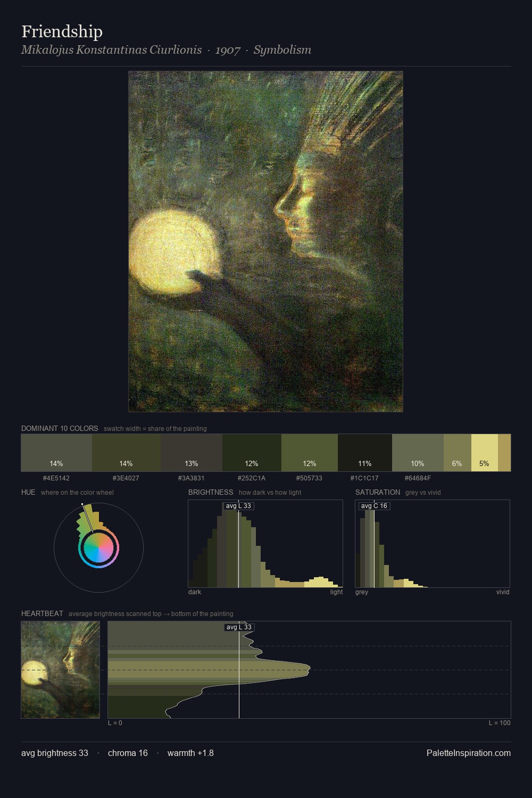The height and width of the screenshot is (798, 532).
Task: Click the hex label #3A3831
Action: (x=192, y=478)
